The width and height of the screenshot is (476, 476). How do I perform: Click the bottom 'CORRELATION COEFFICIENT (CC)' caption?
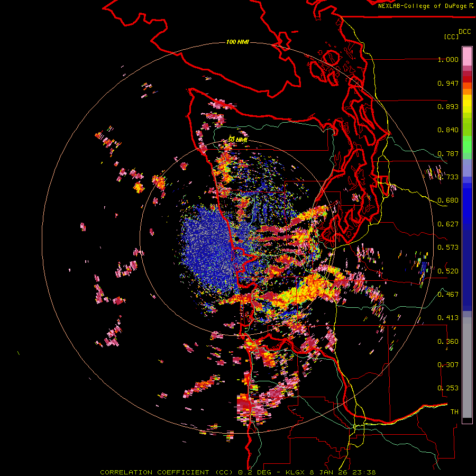(167, 472)
